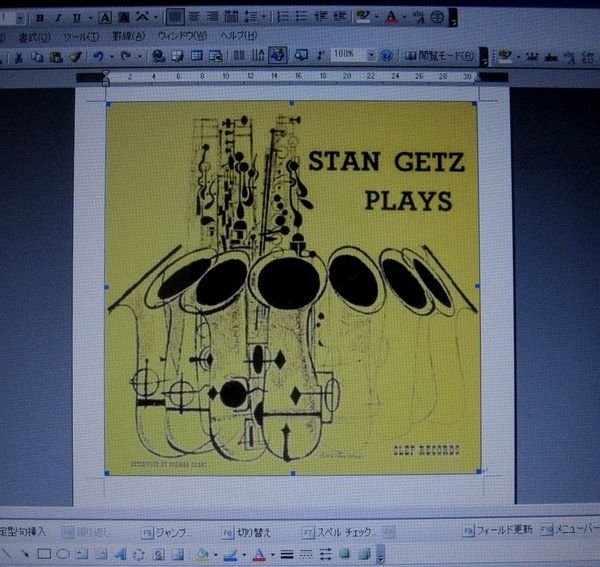This screenshot has height=567, width=600.
Task: Expand the font color dropdown arrow
Action: click(403, 17)
